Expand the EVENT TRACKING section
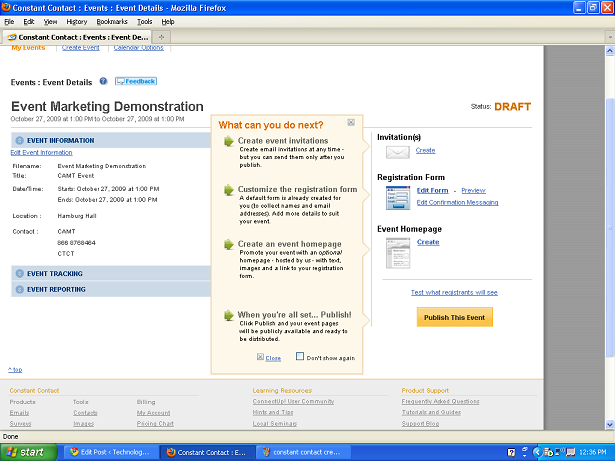The height and width of the screenshot is (461, 615). (x=20, y=273)
